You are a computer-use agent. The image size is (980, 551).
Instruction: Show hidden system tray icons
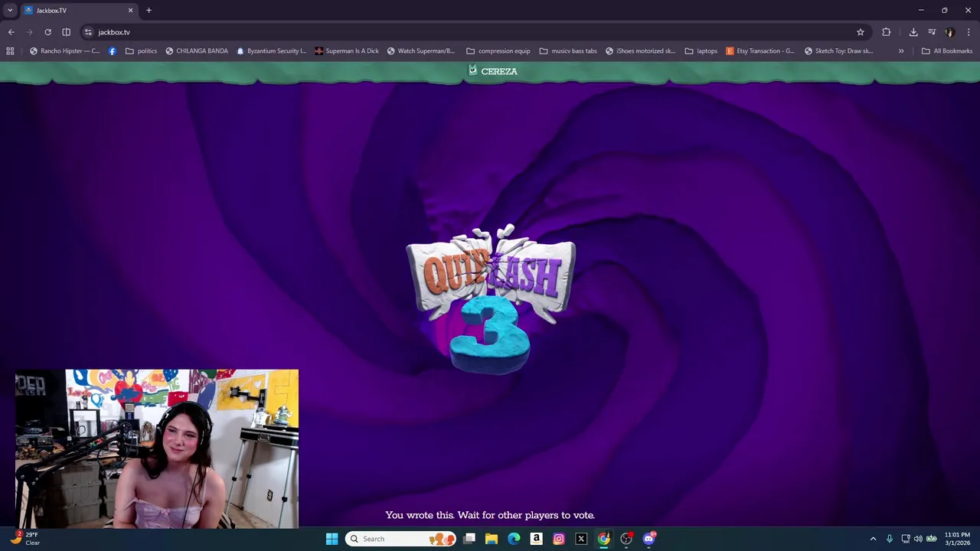(x=873, y=539)
